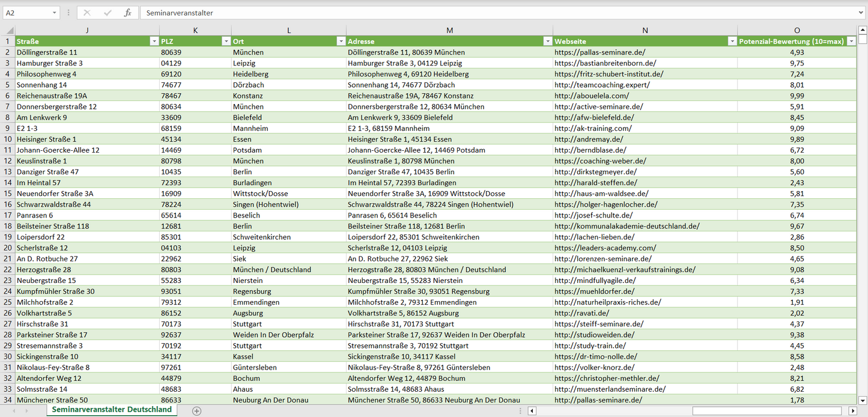Open the Potenzial-Bewertung filter dropdown
This screenshot has width=868, height=417.
coord(851,41)
